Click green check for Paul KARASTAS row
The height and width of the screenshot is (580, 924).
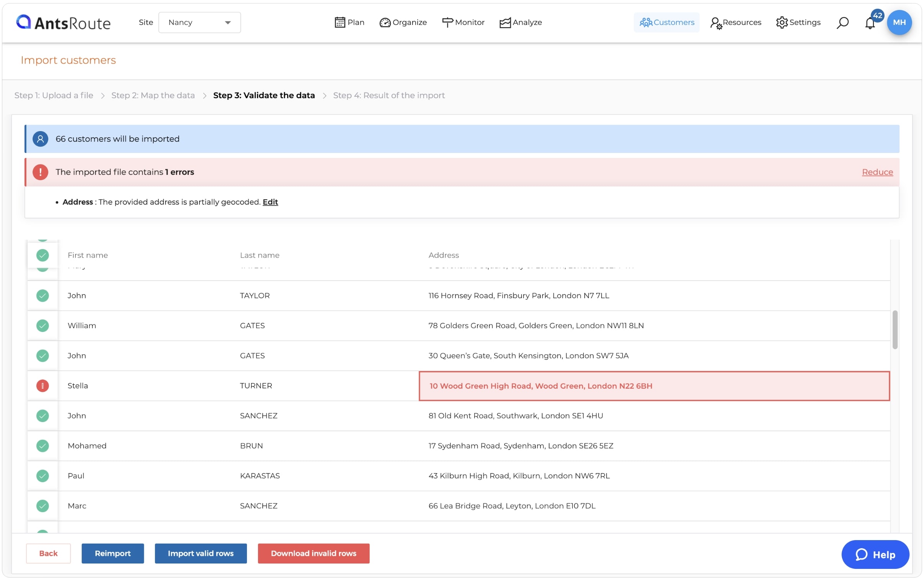click(x=43, y=476)
